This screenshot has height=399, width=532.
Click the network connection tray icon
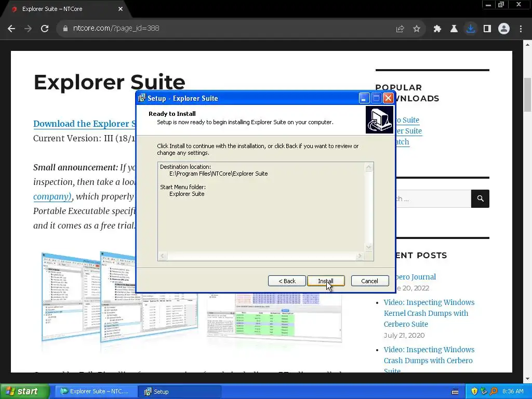click(484, 391)
